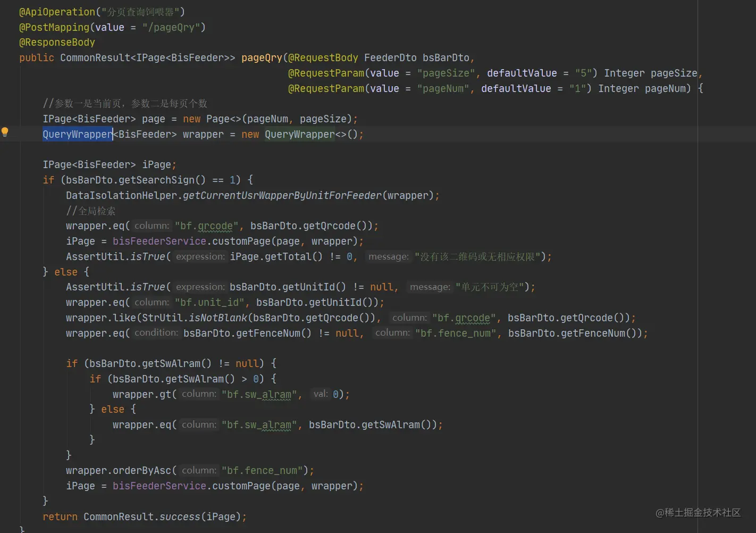
Task: Click getSearchSign() in the if condition
Action: tap(162, 180)
